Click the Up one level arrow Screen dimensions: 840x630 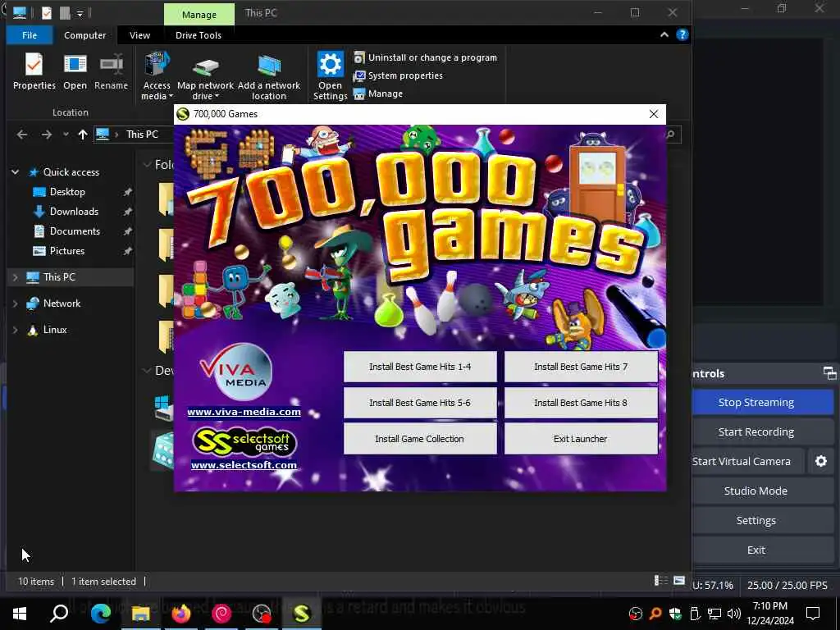[83, 135]
